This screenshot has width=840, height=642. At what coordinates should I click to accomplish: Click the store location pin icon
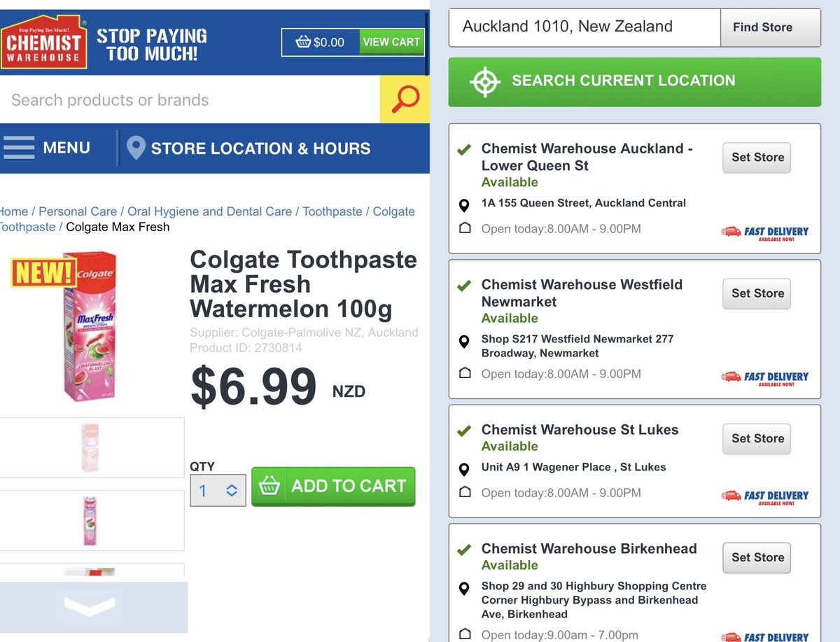tap(136, 148)
